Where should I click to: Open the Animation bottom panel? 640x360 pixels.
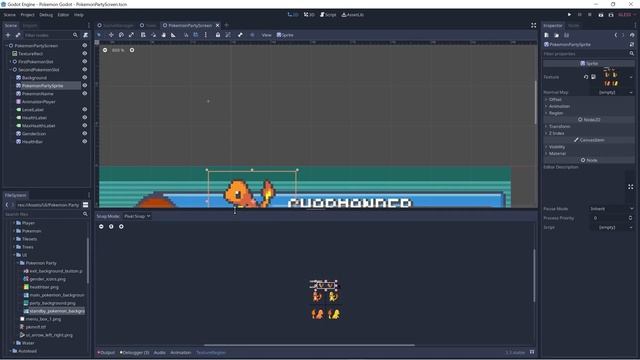(x=180, y=353)
